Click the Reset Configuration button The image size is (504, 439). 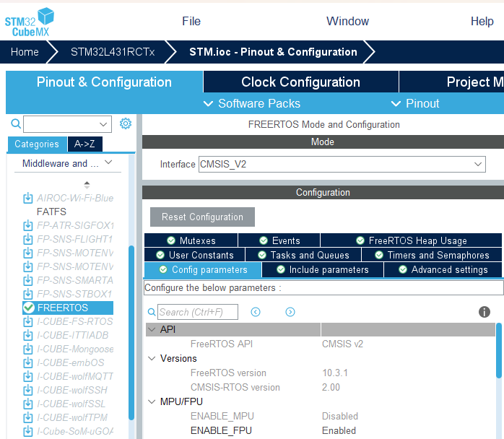pos(202,217)
